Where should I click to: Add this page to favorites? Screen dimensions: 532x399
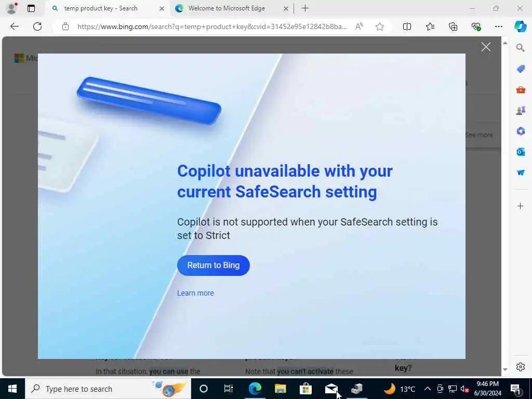click(x=380, y=26)
